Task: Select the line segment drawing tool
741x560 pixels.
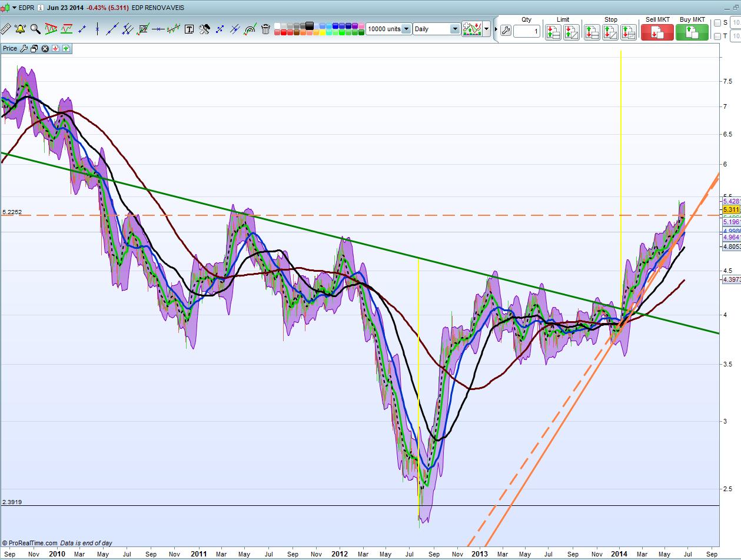Action: pos(82,29)
